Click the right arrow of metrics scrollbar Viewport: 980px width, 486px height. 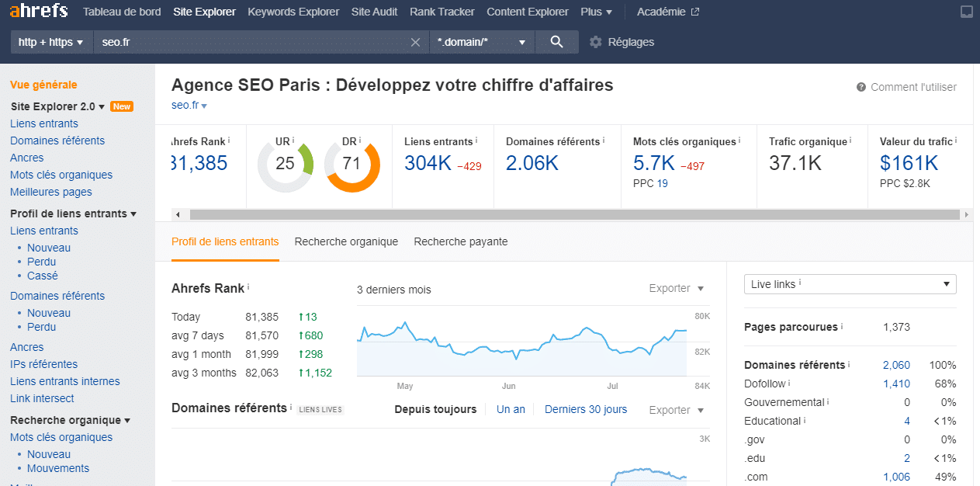[x=966, y=215]
